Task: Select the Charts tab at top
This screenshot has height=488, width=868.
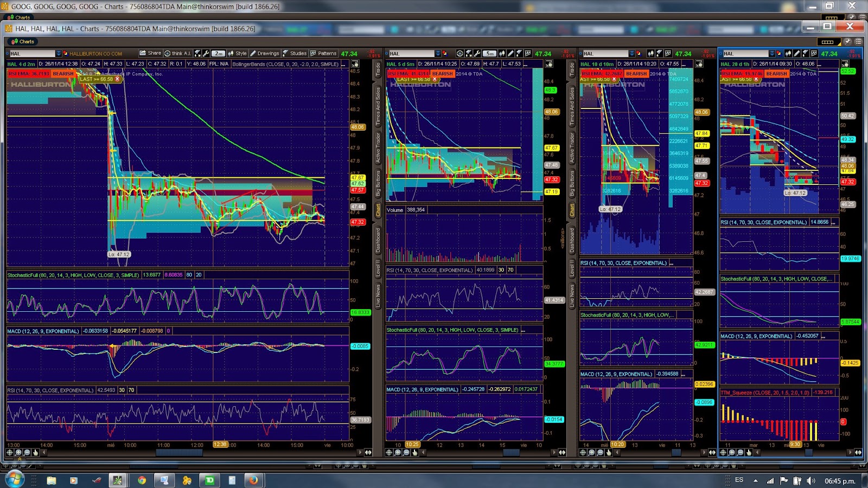Action: [x=23, y=41]
